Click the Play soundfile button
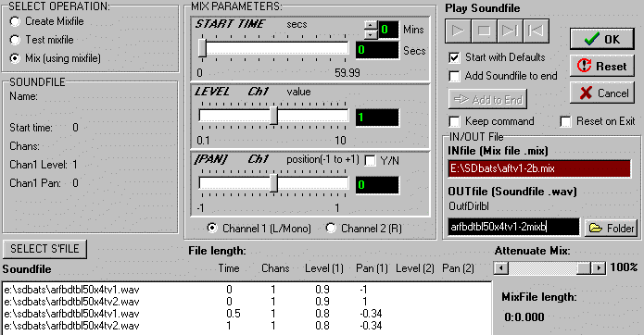Image resolution: width=644 pixels, height=335 pixels. click(458, 31)
